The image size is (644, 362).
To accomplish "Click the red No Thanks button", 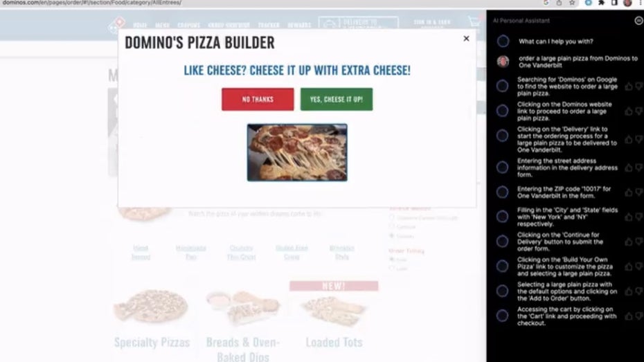I will coord(258,99).
